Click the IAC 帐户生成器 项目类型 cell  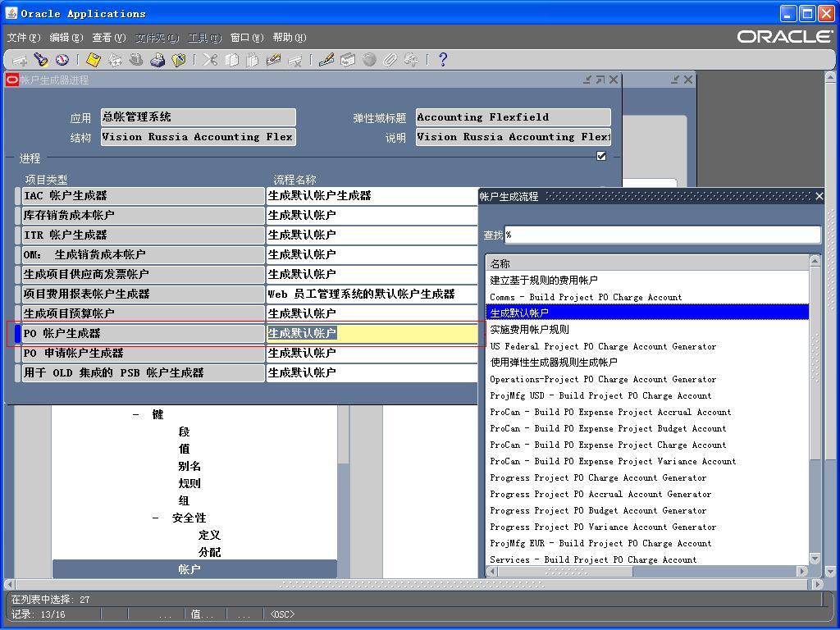(143, 195)
